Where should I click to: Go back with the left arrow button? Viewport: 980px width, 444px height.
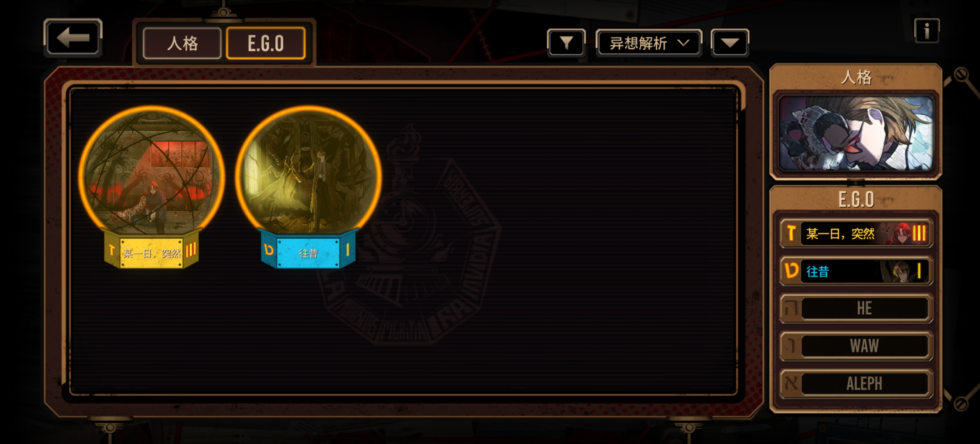pos(73,38)
